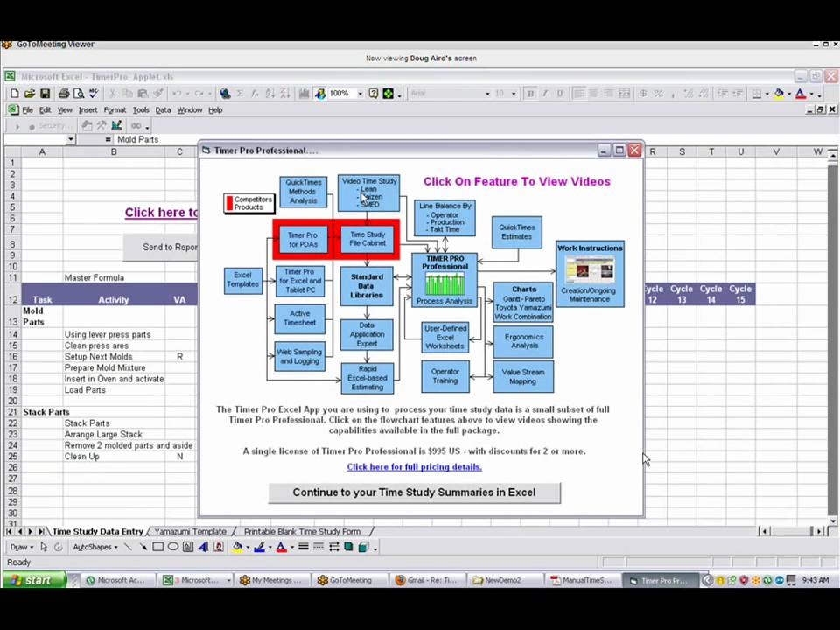The image size is (840, 630).
Task: Click the Work Instructions thumbnail box
Action: pyautogui.click(x=590, y=274)
